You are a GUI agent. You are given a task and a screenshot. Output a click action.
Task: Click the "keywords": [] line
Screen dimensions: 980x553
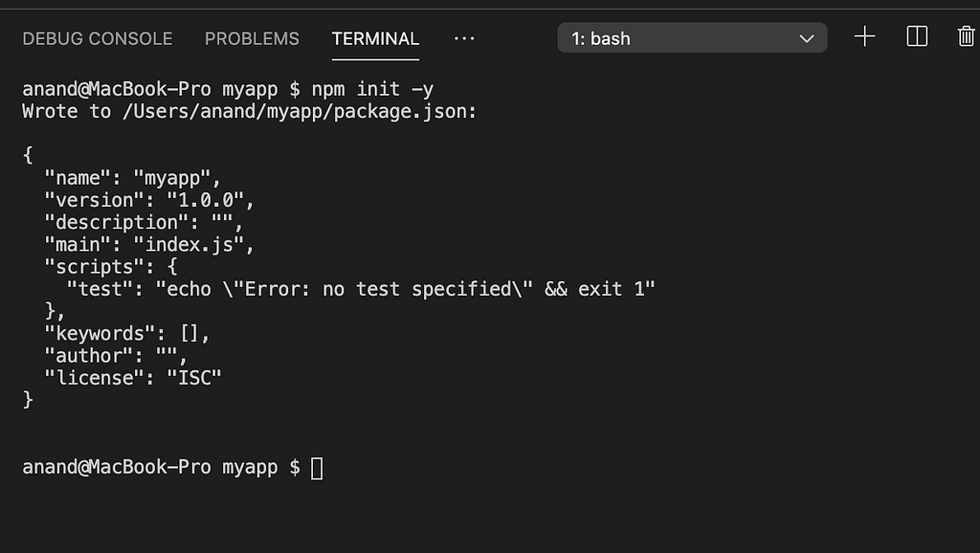pyautogui.click(x=127, y=334)
